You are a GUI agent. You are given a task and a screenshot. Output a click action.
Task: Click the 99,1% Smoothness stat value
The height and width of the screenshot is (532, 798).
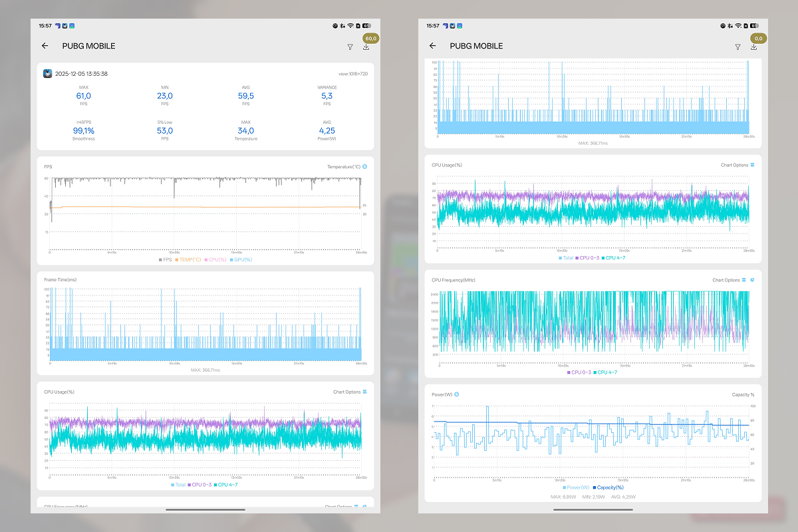click(84, 131)
